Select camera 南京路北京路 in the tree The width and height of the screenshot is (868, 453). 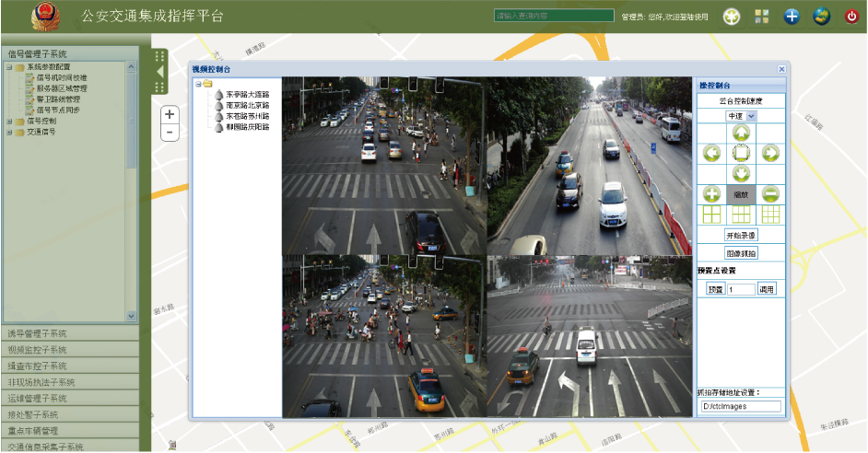[247, 106]
